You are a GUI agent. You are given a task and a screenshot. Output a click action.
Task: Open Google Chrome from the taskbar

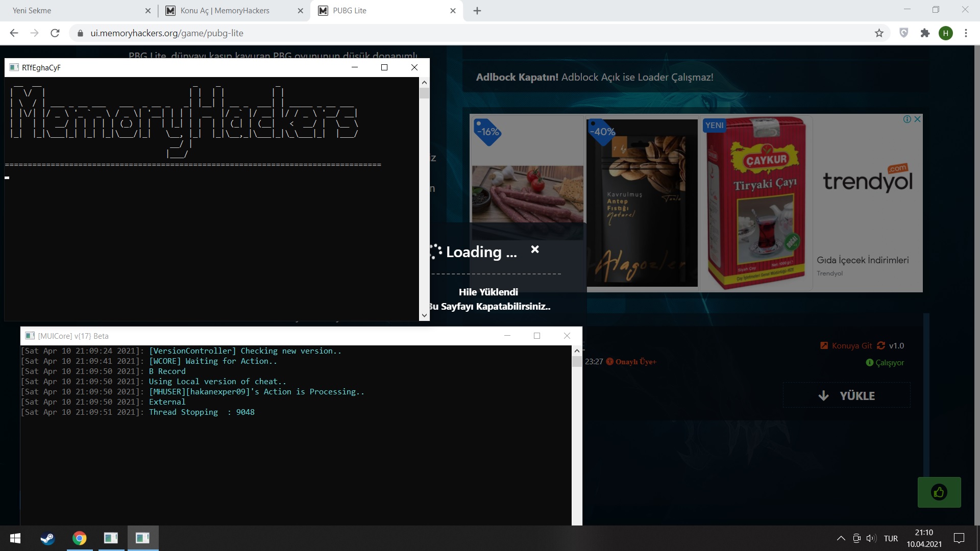coord(79,538)
